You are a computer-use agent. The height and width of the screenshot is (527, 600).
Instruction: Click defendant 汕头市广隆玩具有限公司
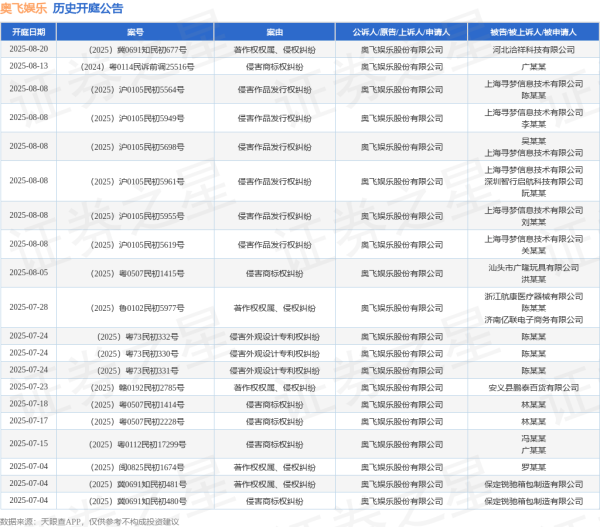coord(533,268)
